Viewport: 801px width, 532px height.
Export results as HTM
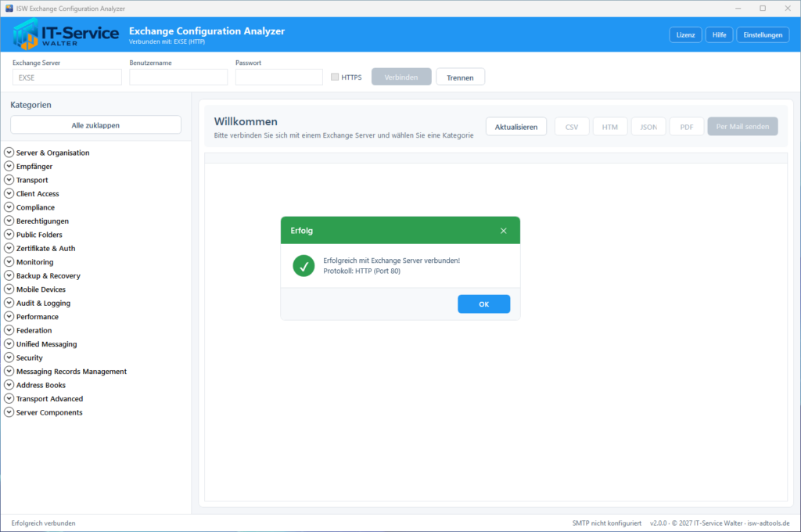coord(610,127)
